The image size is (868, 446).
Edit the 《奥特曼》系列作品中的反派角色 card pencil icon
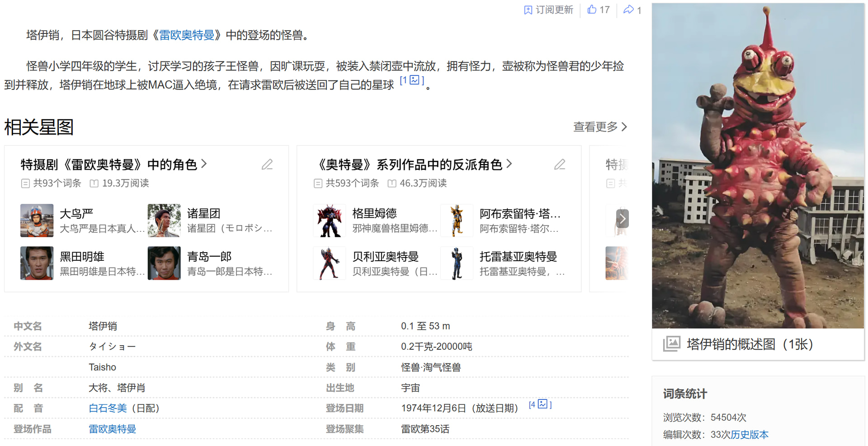click(x=560, y=164)
